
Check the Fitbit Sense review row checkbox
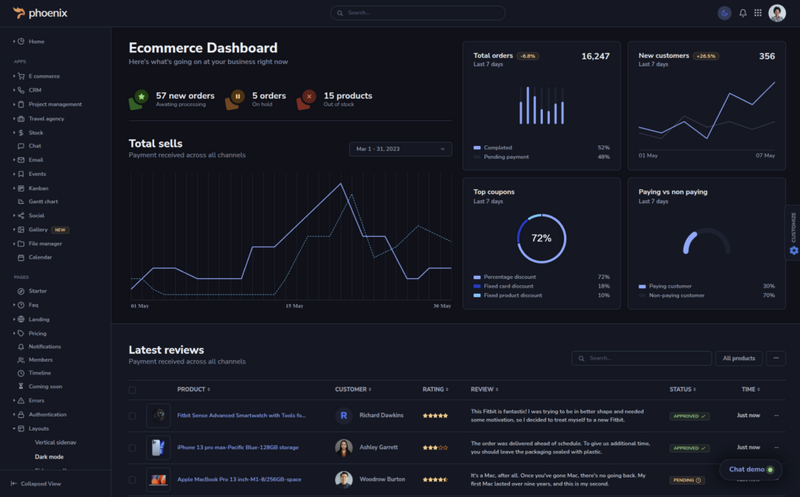pyautogui.click(x=132, y=415)
